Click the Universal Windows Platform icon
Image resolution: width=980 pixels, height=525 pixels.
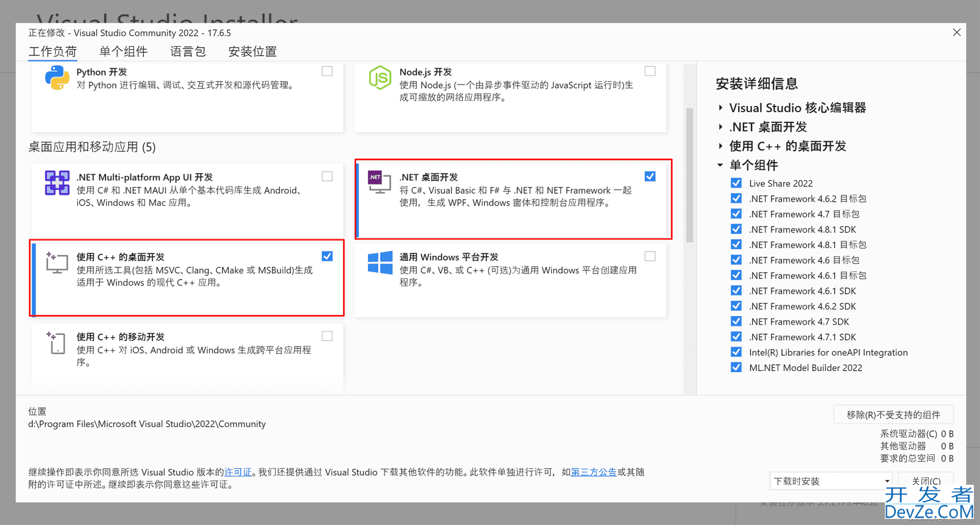click(x=380, y=262)
